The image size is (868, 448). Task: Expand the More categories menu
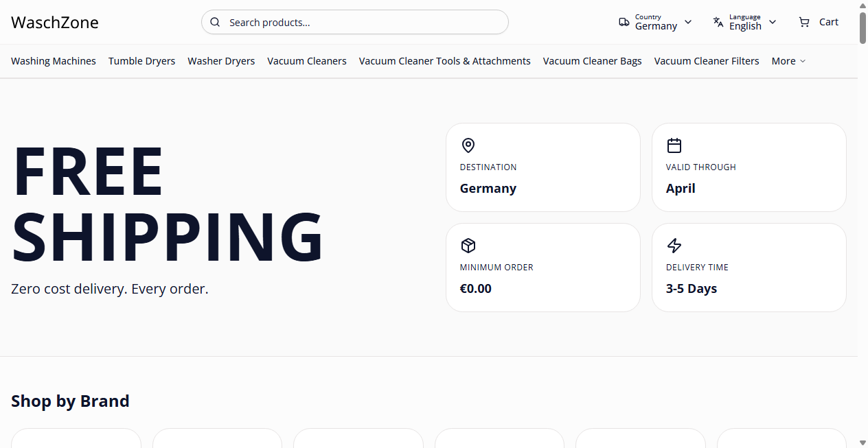tap(788, 61)
